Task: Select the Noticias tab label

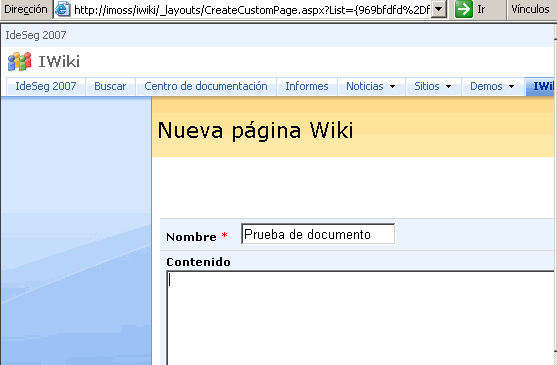Action: 365,86
